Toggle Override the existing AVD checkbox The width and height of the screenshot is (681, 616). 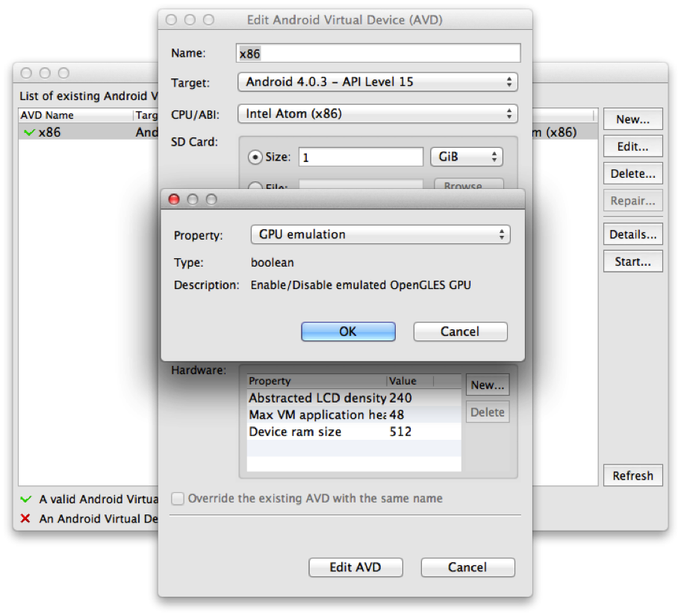point(178,498)
